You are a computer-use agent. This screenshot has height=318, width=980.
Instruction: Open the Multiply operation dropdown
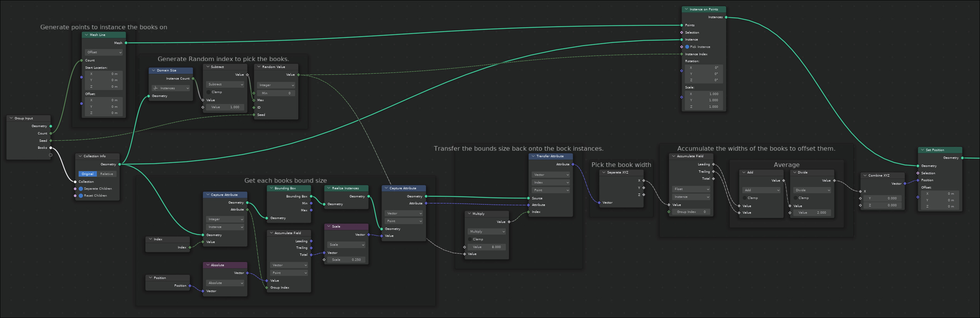[x=487, y=231]
